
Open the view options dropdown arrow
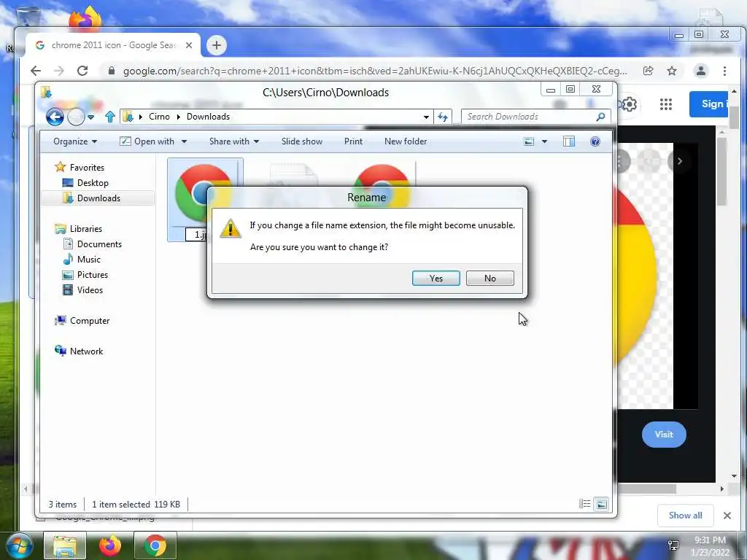point(544,141)
